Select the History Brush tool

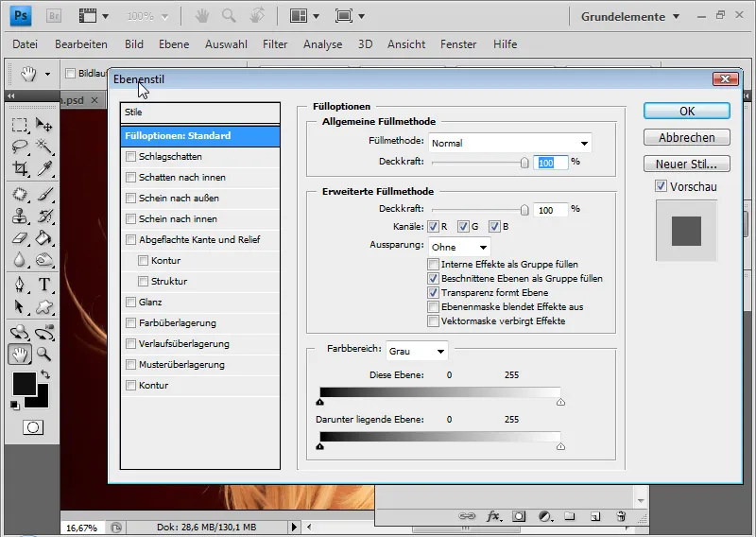coord(43,217)
